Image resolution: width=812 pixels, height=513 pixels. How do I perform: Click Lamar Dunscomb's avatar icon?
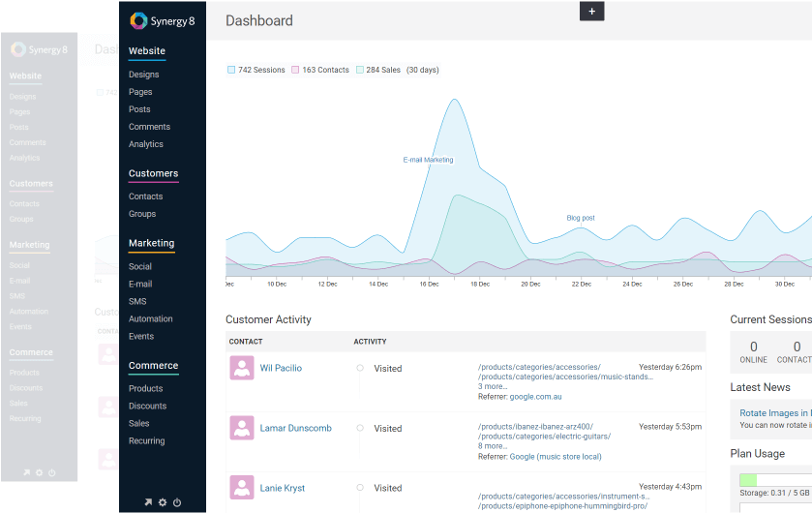click(242, 428)
